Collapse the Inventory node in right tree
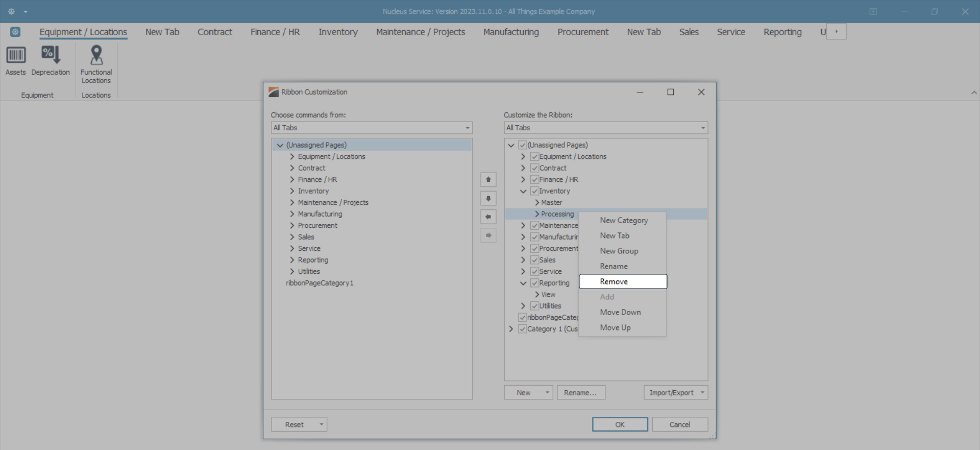 coord(523,191)
